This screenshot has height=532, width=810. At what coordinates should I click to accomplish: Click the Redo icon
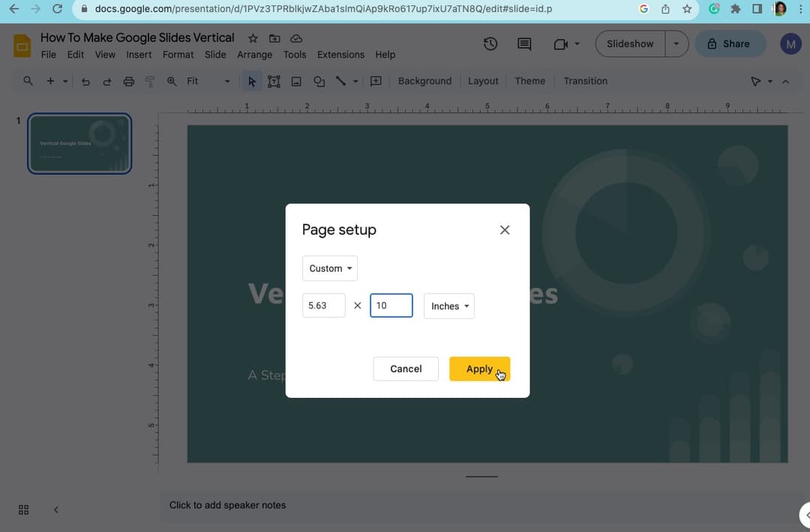(107, 82)
